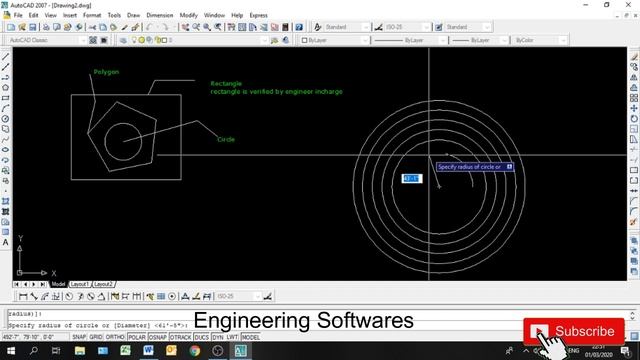The image size is (640, 360).
Task: Open the ByLayer lineweight dropdown
Action: 504,40
